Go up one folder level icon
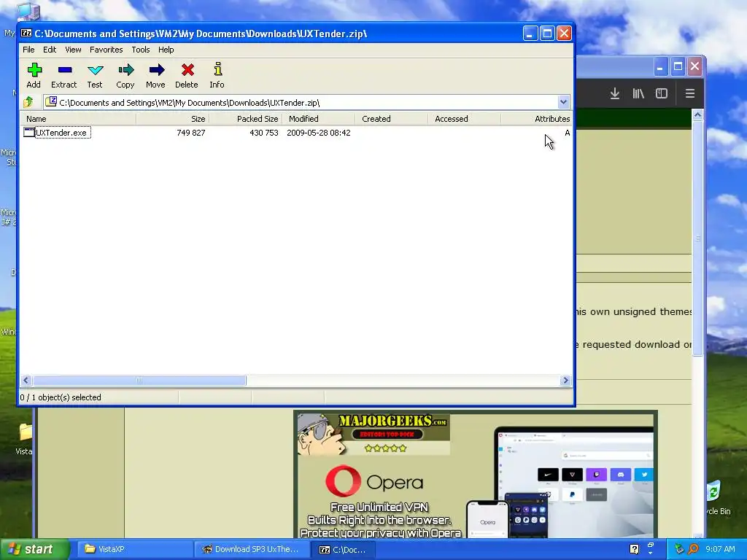This screenshot has width=747, height=560. 28,101
